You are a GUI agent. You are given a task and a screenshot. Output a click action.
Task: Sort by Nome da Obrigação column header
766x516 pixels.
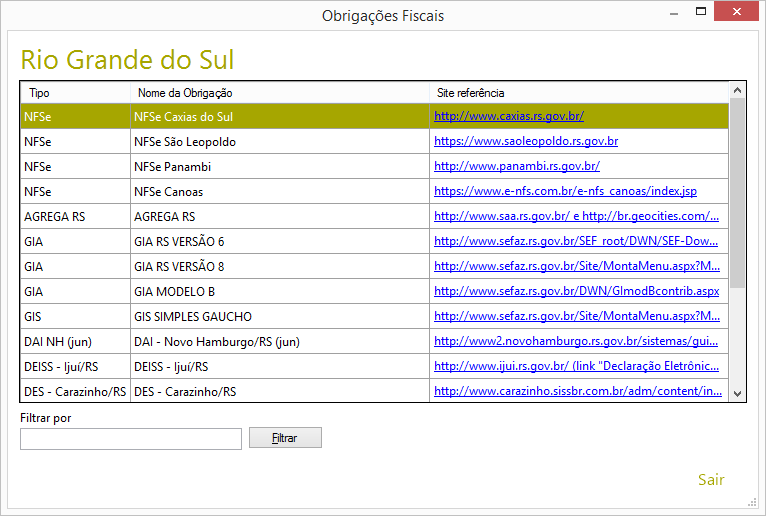(280, 93)
